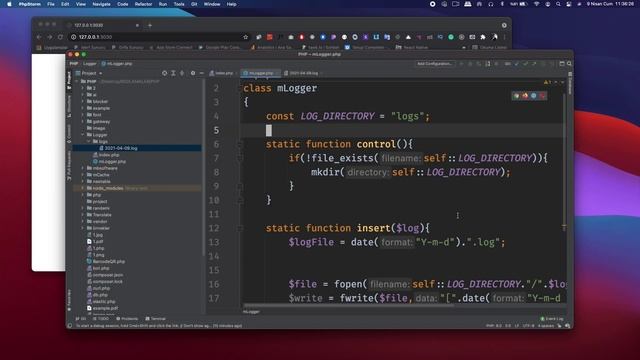
Task: Bookmark page with star in Chrome
Action: (245, 37)
